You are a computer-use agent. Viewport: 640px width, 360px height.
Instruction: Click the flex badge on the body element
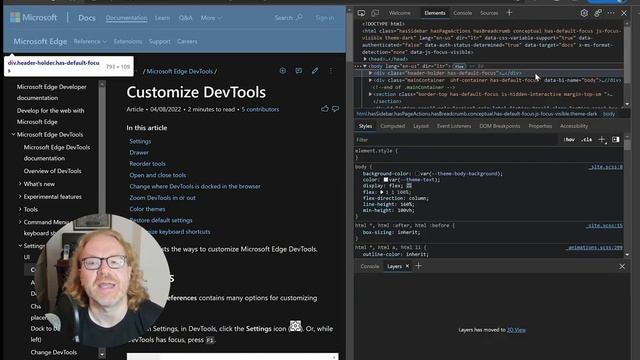coord(459,66)
